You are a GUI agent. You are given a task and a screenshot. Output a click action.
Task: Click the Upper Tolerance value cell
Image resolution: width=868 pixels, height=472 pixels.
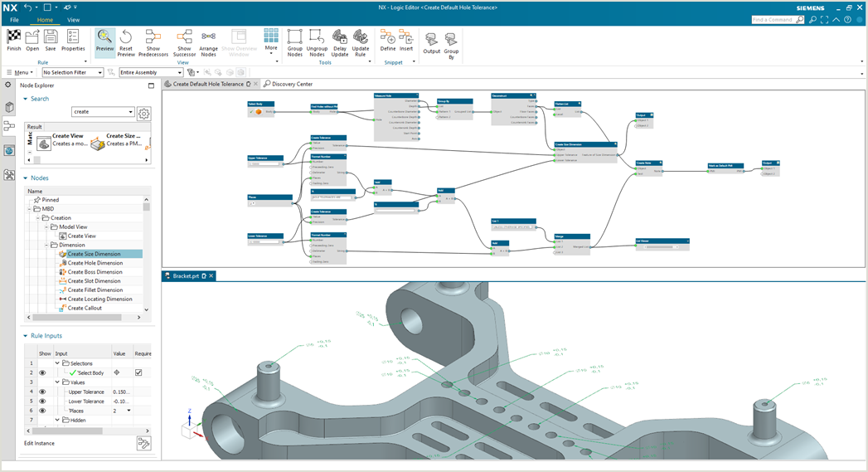122,392
